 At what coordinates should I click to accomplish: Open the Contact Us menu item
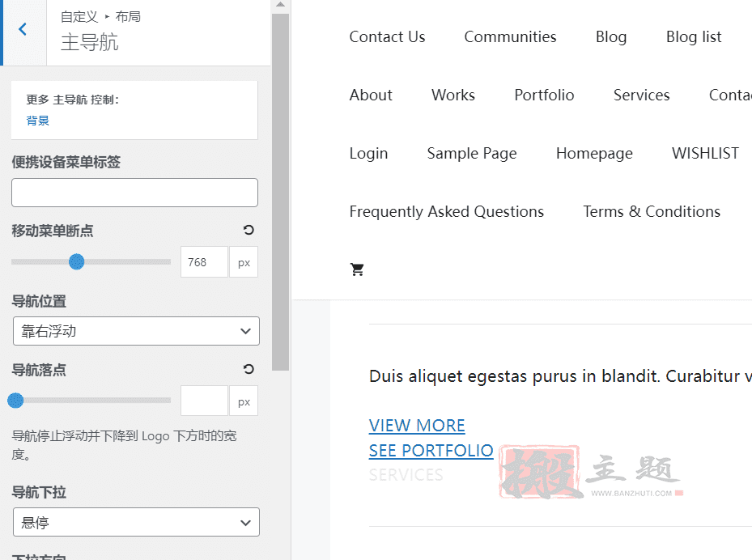point(387,37)
